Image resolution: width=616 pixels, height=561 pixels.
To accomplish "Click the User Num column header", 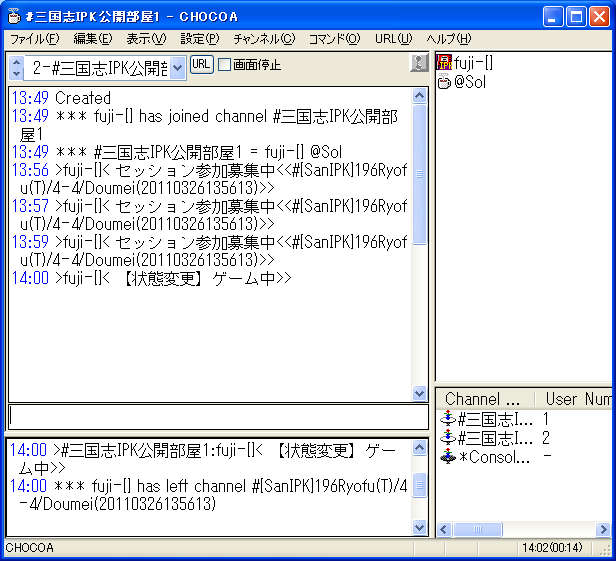I will click(x=576, y=399).
